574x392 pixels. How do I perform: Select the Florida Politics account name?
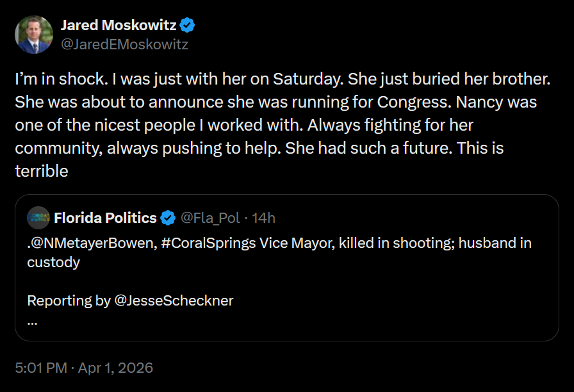[x=107, y=218]
